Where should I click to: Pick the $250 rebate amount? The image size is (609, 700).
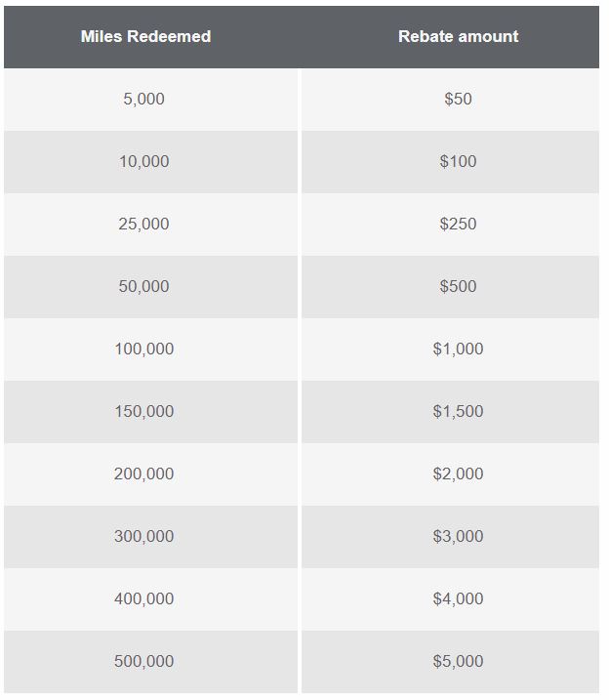coord(458,225)
